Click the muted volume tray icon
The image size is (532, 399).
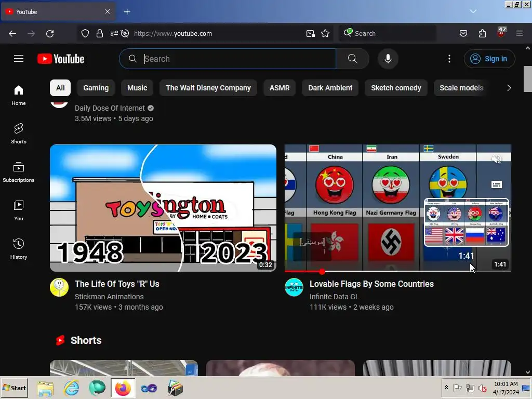[482, 388]
